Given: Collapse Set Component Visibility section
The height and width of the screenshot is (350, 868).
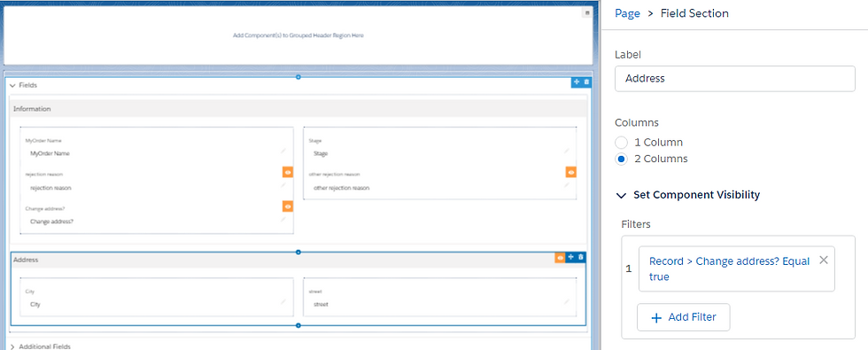Looking at the screenshot, I should [x=621, y=195].
